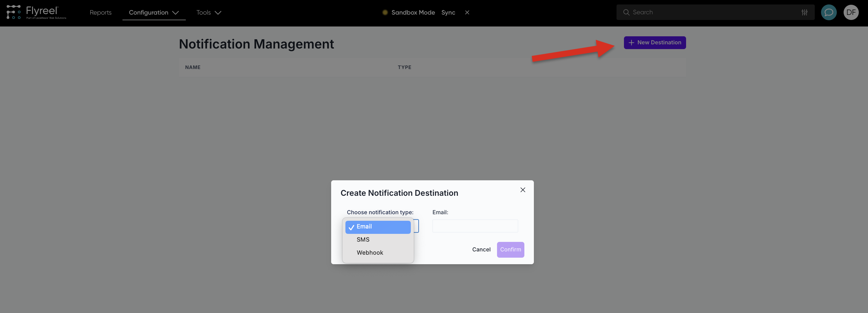This screenshot has height=313, width=868.
Task: Confirm the new notification destination
Action: (510, 250)
